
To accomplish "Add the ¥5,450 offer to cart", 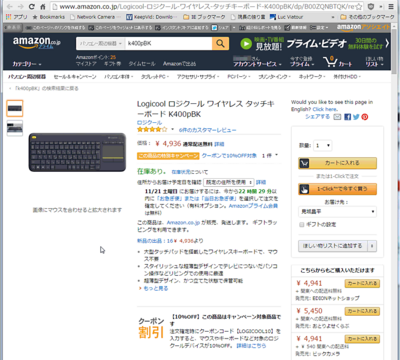I will [x=362, y=311].
